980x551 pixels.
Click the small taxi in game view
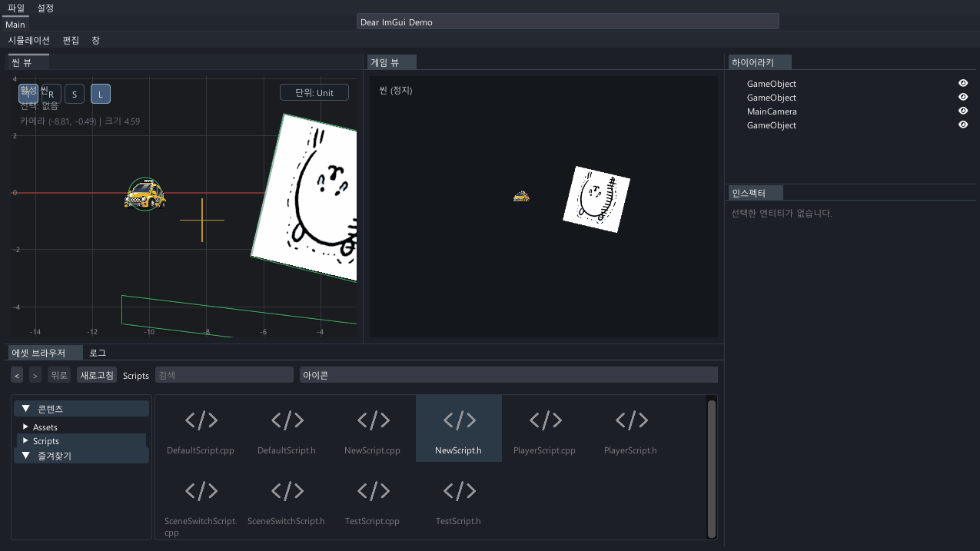pos(521,197)
